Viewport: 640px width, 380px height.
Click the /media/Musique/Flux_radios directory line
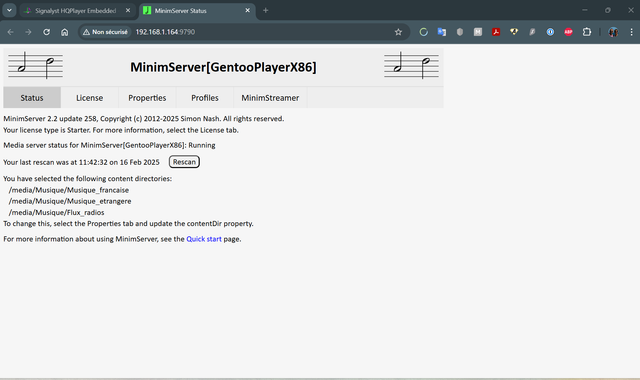pos(56,212)
